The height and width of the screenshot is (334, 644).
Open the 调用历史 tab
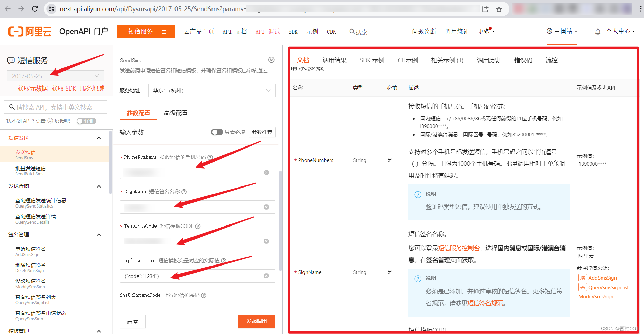(489, 60)
